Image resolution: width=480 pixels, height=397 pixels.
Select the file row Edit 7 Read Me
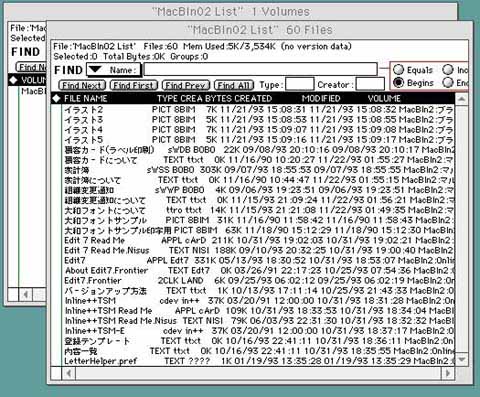point(259,240)
